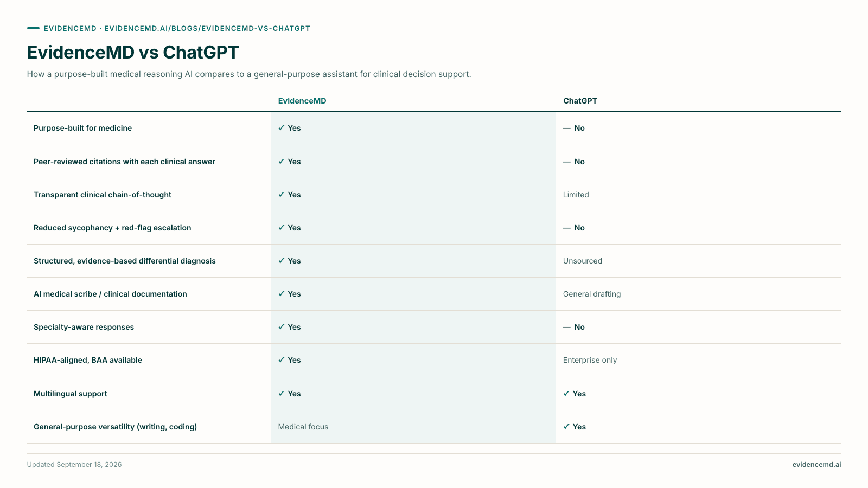Select the EvidenceMD column header
Image resolution: width=868 pixels, height=488 pixels.
[302, 101]
